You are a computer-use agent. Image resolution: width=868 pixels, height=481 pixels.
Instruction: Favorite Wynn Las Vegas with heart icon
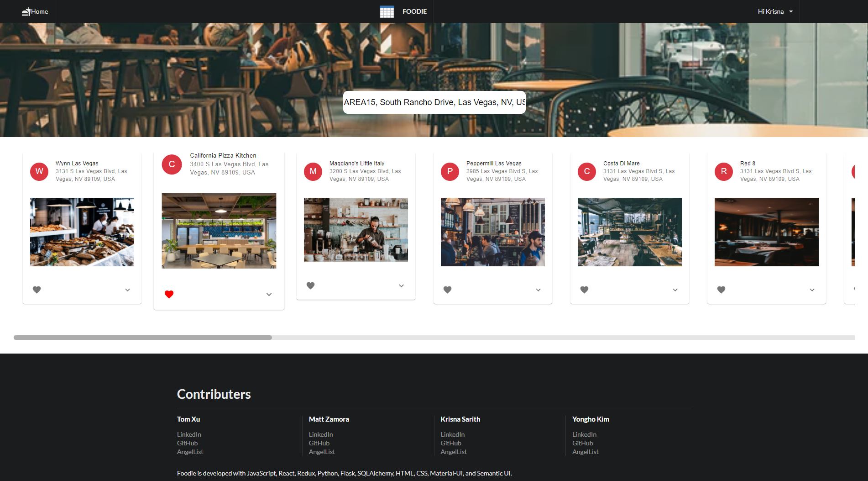click(x=37, y=290)
